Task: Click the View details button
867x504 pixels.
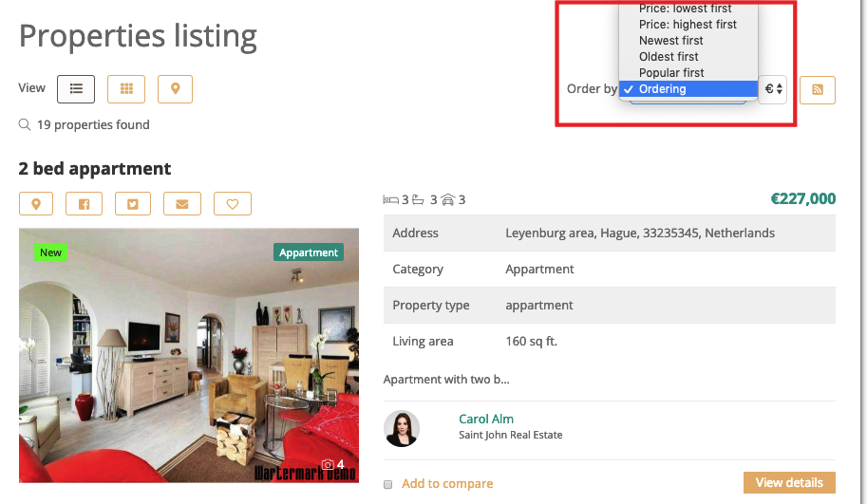Action: (788, 483)
